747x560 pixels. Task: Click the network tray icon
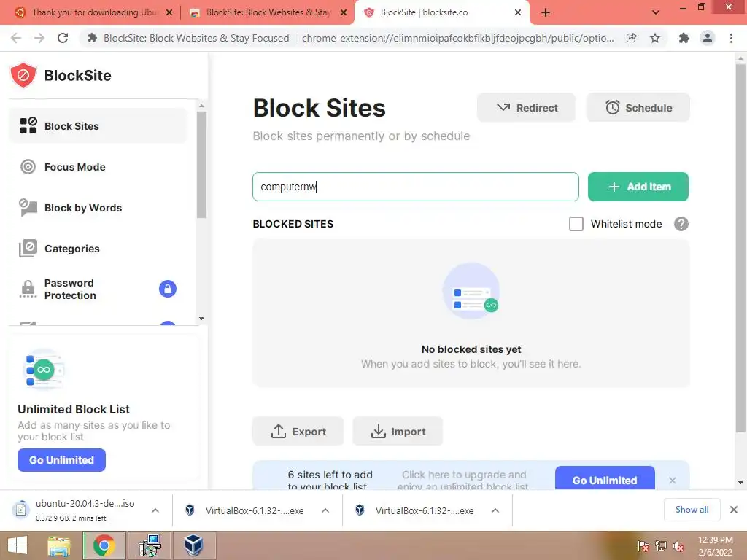coord(661,546)
